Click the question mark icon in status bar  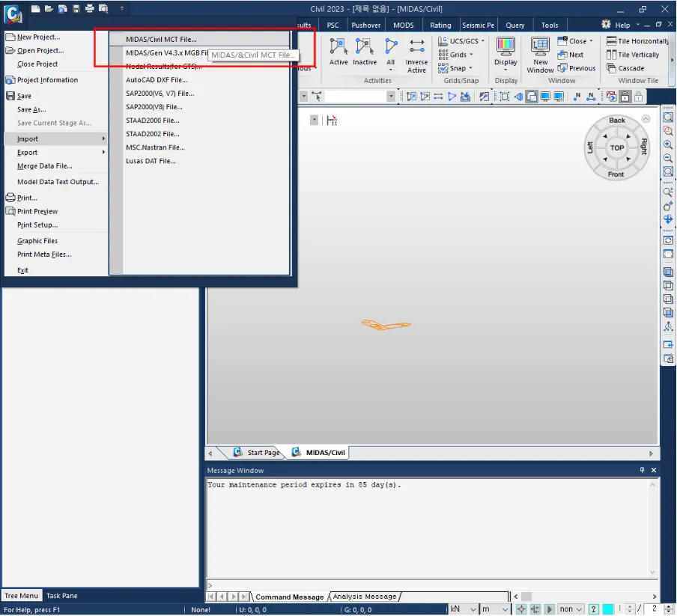click(594, 609)
